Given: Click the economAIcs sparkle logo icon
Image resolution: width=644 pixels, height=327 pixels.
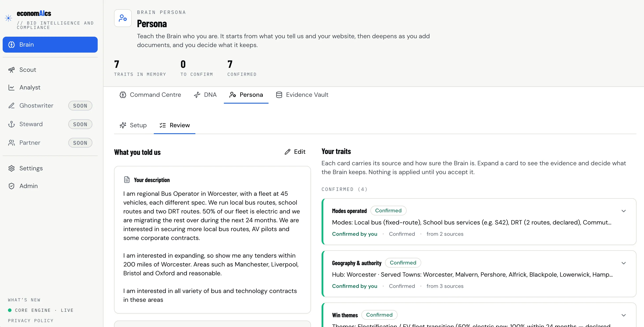Looking at the screenshot, I should pos(8,18).
